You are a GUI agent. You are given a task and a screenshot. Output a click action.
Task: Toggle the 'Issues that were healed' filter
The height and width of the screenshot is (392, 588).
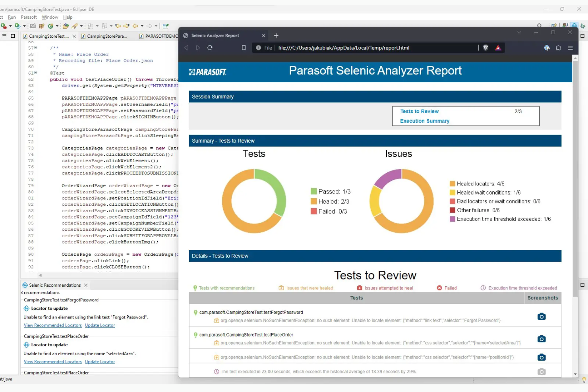click(306, 288)
